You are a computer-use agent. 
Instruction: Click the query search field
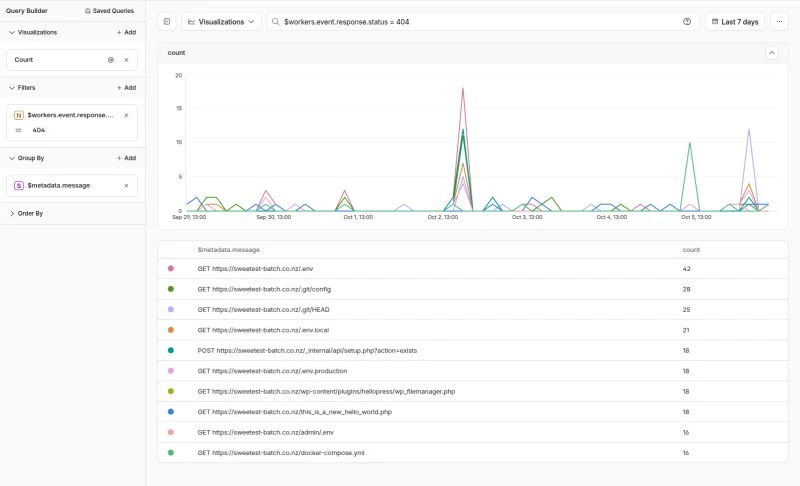(483, 21)
